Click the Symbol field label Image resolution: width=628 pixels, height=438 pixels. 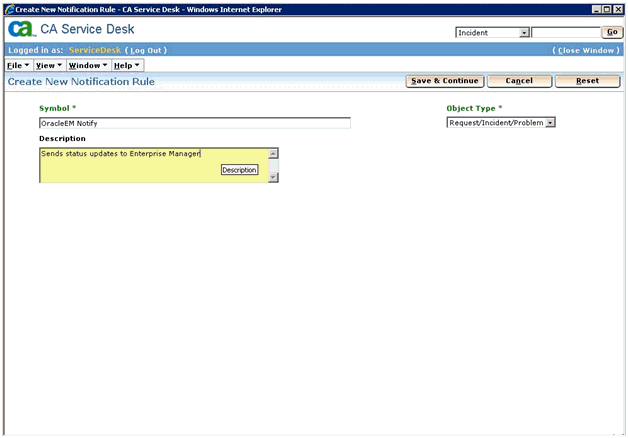(x=57, y=108)
